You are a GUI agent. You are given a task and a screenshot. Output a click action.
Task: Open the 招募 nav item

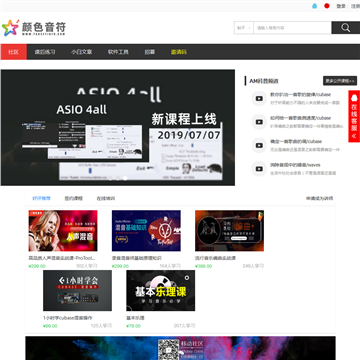(x=150, y=52)
